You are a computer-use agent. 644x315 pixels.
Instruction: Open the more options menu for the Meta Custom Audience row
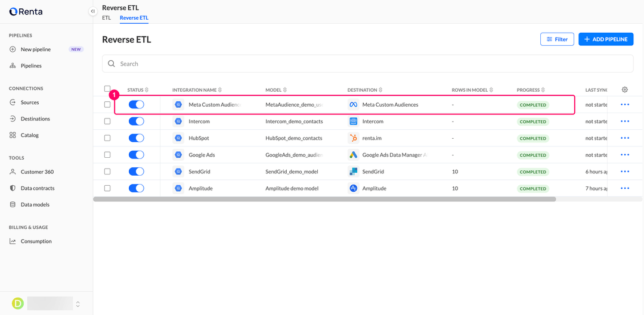pyautogui.click(x=625, y=105)
